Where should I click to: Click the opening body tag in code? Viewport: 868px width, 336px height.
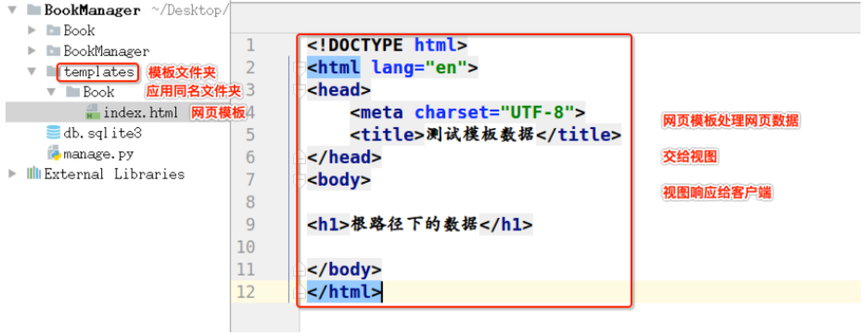[338, 180]
